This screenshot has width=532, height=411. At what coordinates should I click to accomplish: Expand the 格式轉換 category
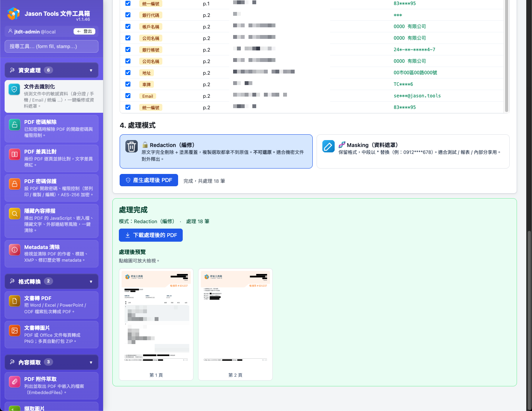point(51,281)
